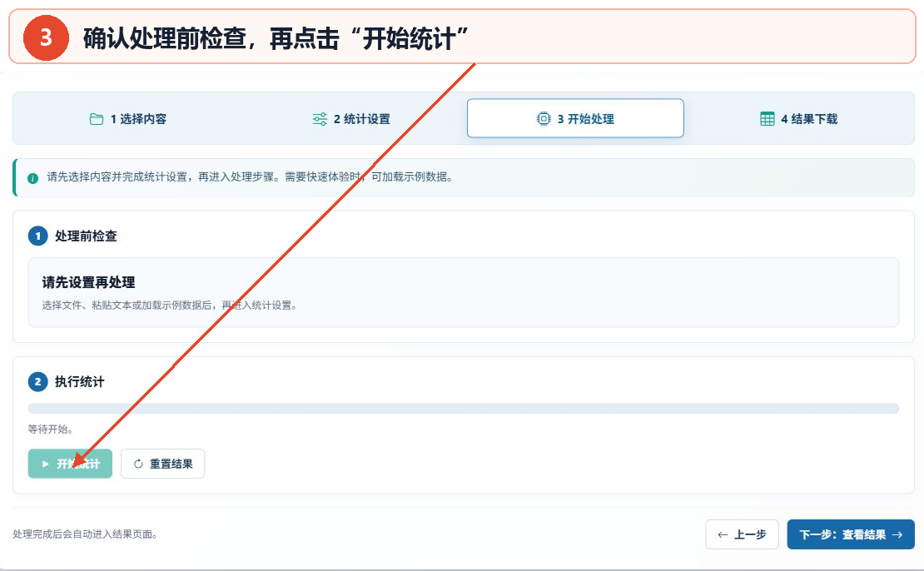Click the 处理完成后会自动进入结果页面。 footer note

(x=85, y=534)
